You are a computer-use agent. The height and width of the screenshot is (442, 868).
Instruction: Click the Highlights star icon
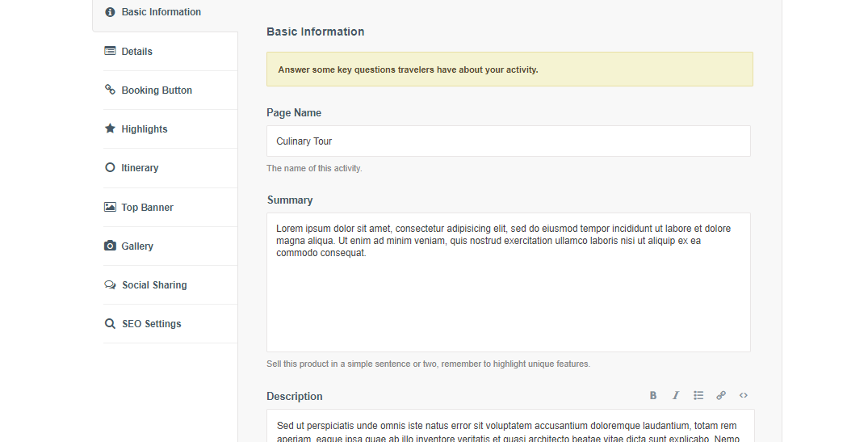110,128
